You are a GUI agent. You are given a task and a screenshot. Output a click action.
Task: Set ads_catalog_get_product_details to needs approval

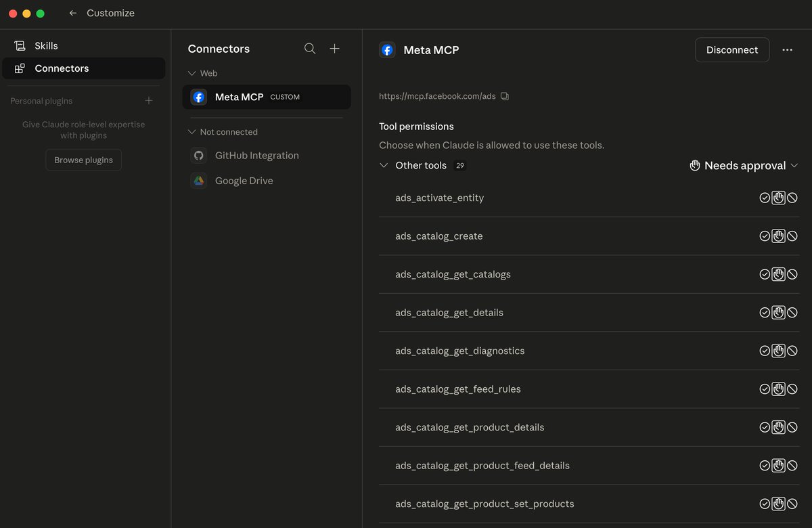(779, 427)
